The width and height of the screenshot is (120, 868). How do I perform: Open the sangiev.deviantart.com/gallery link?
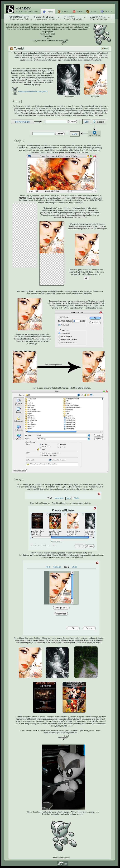click(33, 91)
